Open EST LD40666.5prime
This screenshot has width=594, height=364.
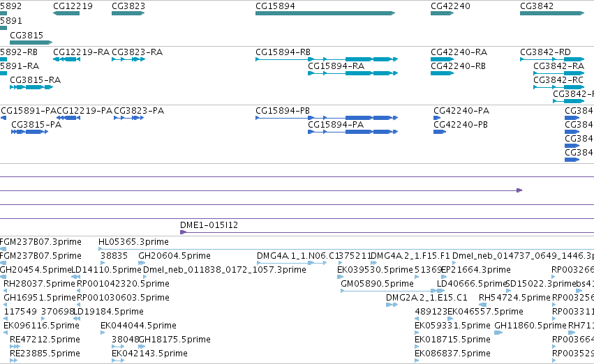[x=471, y=284]
